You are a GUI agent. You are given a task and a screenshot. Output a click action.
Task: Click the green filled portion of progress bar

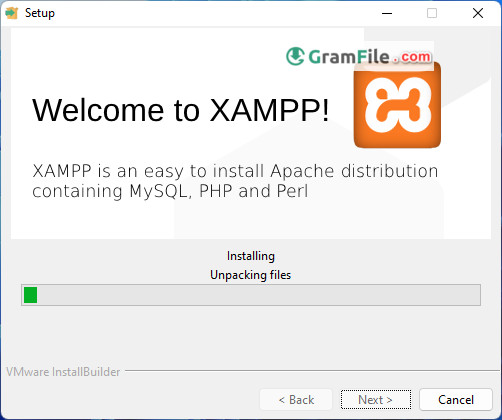pos(30,295)
